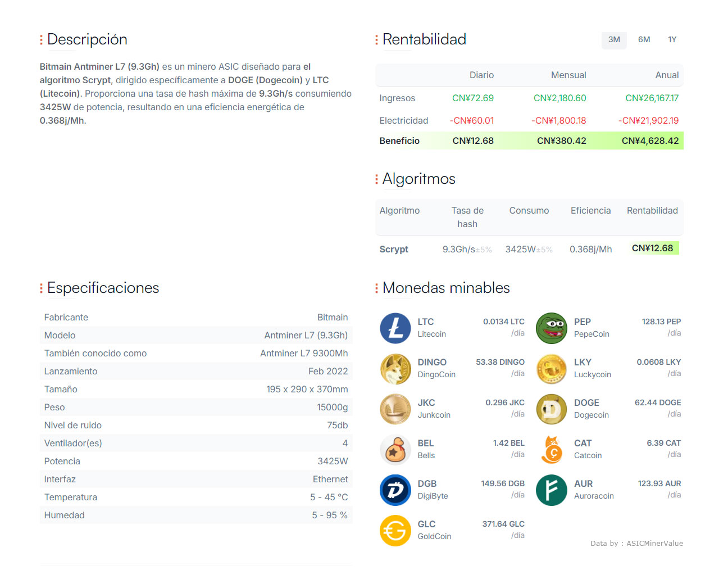Switch to the 6M profitability period

coord(644,40)
